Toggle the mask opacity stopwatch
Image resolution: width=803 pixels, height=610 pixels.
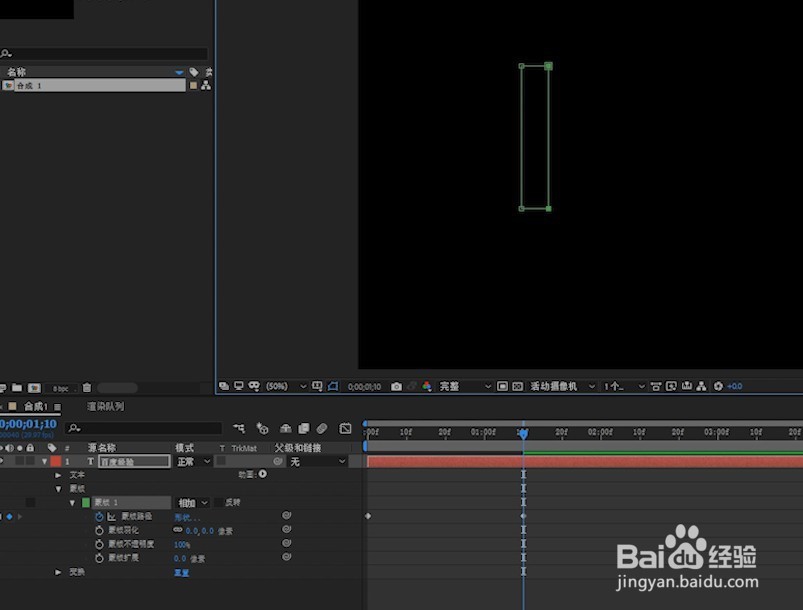pyautogui.click(x=99, y=544)
